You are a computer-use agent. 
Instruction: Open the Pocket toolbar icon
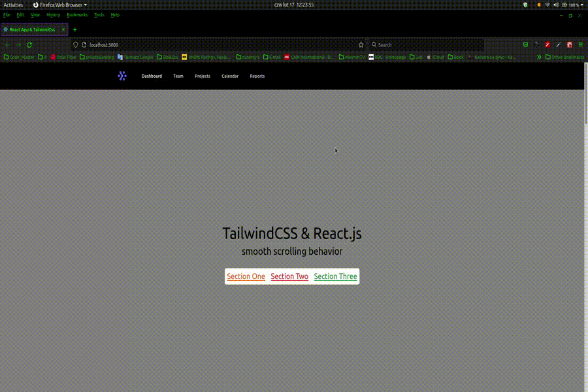[x=525, y=45]
